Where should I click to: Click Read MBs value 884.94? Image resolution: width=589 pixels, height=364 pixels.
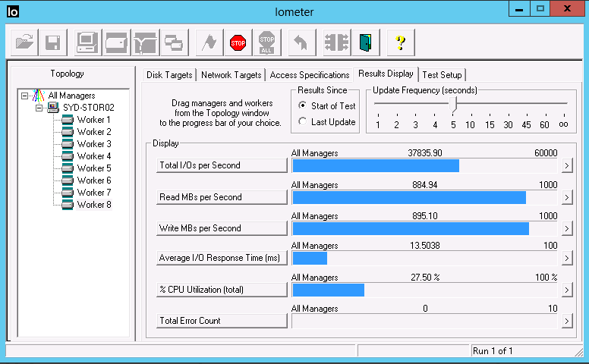(x=425, y=185)
